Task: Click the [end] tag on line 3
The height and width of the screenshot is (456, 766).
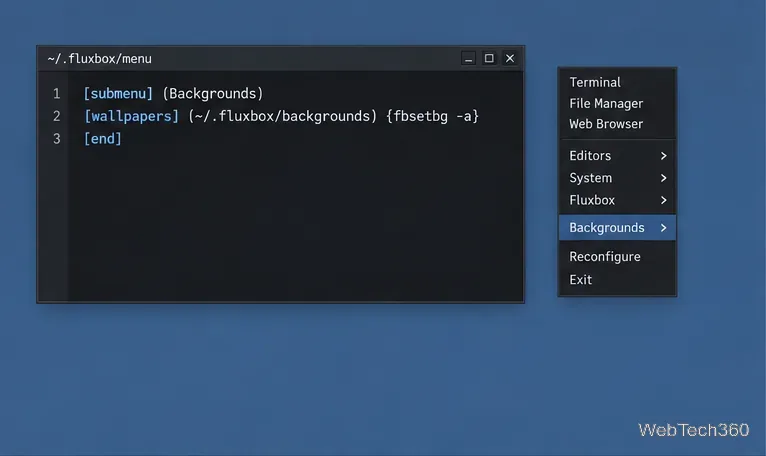Action: (103, 139)
